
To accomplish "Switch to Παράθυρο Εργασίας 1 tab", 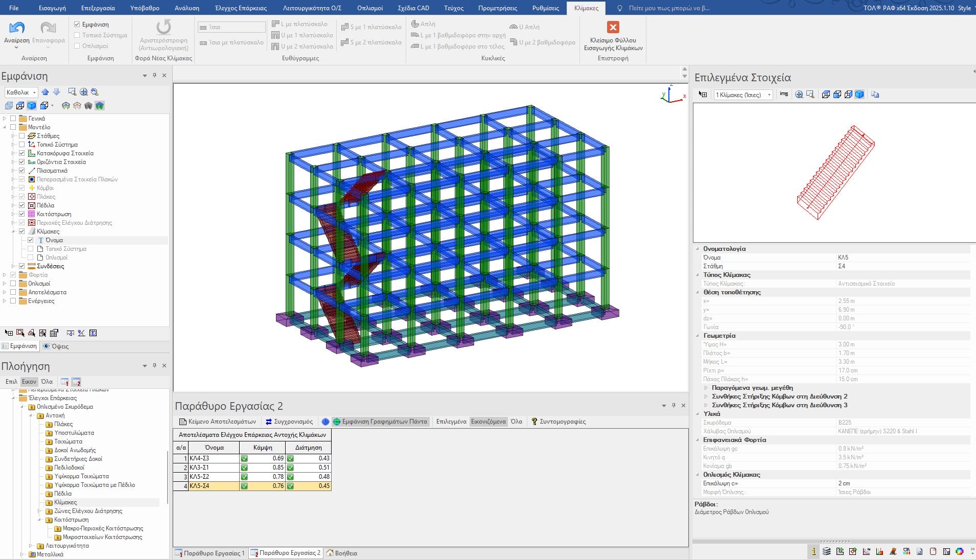I will coord(210,553).
